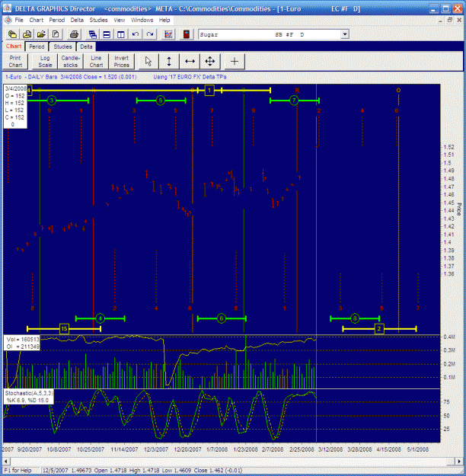Click the open yellow folder icon
This screenshot has height=476, width=466.
pos(41,34)
